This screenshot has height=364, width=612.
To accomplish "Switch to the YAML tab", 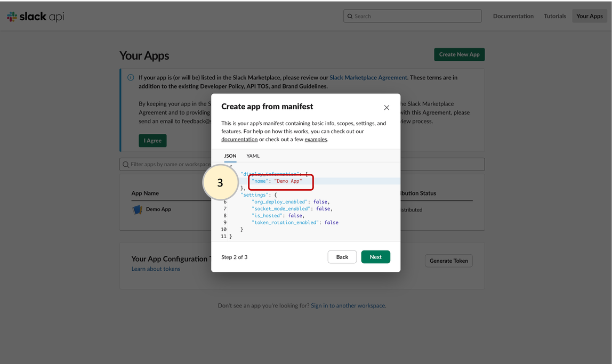I will point(253,156).
